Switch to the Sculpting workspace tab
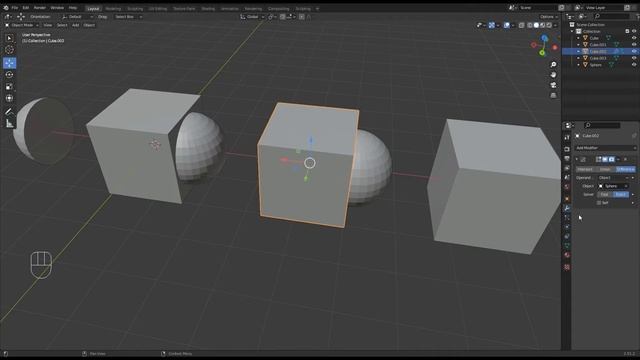This screenshot has height=360, width=640. point(135,9)
